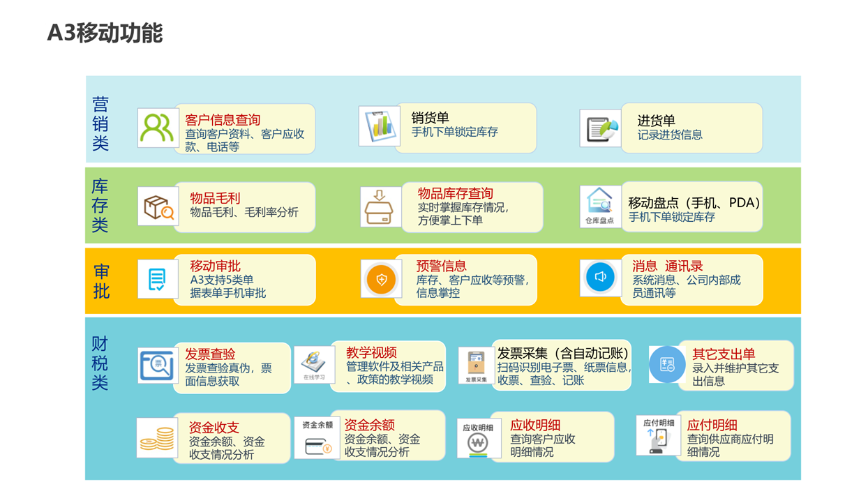Click the 资金收支 gold coins icon
The width and height of the screenshot is (868, 489).
pyautogui.click(x=157, y=438)
